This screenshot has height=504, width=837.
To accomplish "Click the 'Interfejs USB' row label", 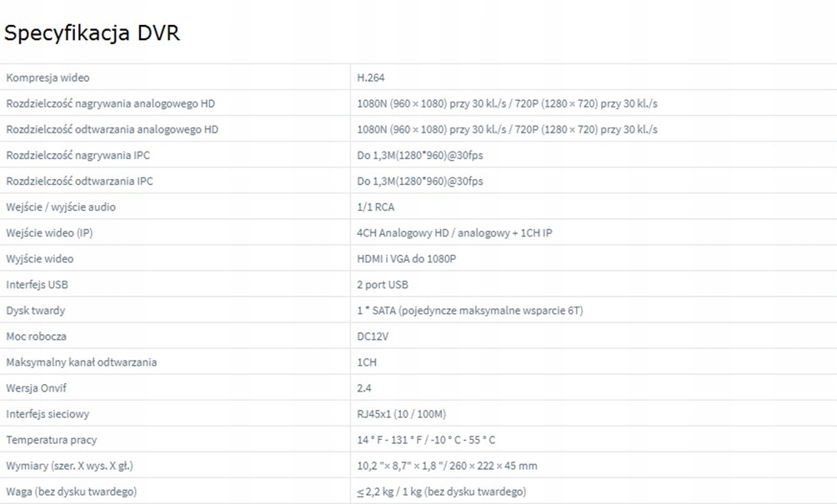I will pyautogui.click(x=37, y=284).
